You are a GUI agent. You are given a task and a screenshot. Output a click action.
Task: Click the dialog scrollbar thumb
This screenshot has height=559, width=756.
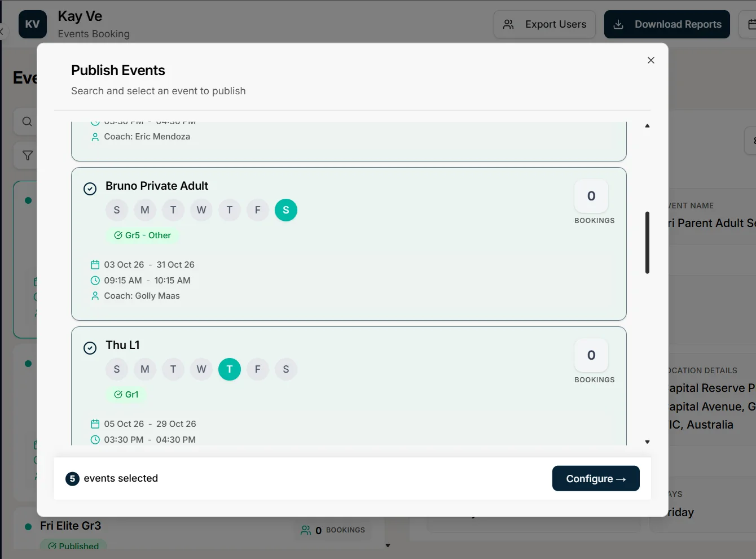647,243
